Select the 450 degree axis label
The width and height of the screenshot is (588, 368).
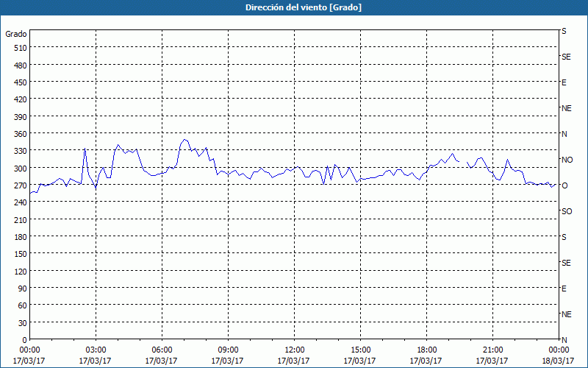click(x=21, y=82)
